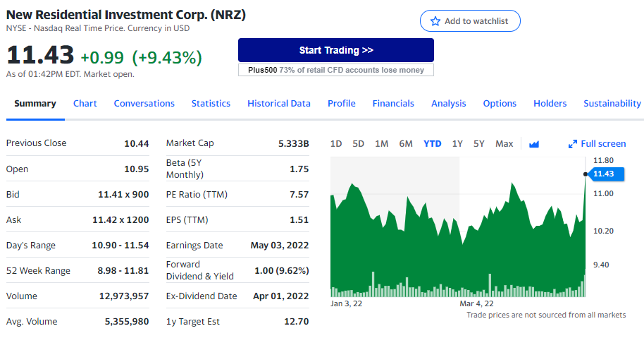Select the YTD chart range

click(x=432, y=143)
